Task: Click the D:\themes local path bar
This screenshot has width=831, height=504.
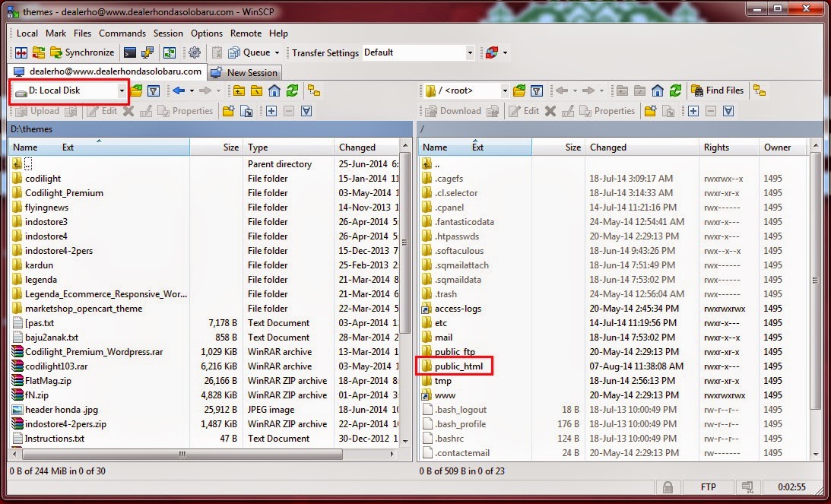Action: [x=211, y=128]
